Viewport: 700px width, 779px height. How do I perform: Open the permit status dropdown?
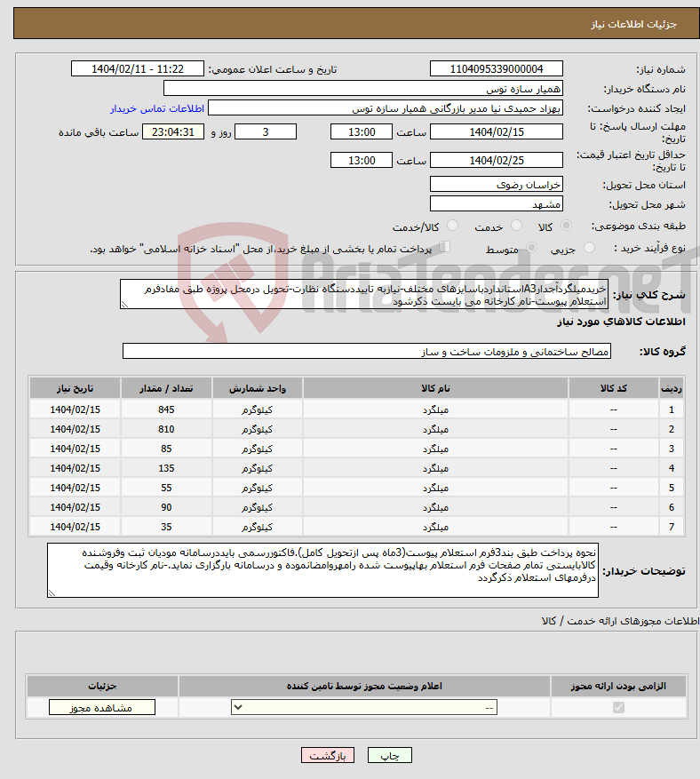click(364, 707)
